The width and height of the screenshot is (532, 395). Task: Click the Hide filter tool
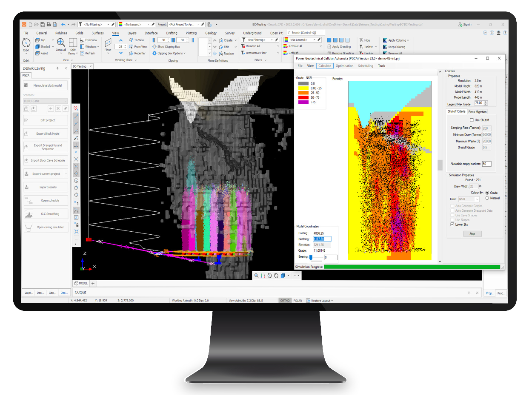pyautogui.click(x=364, y=40)
